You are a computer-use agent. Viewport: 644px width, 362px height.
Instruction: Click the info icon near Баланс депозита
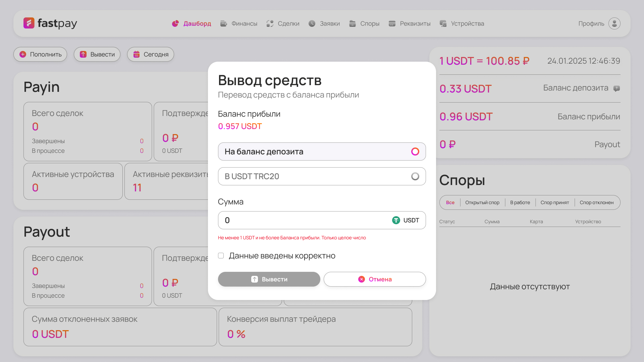pyautogui.click(x=617, y=88)
